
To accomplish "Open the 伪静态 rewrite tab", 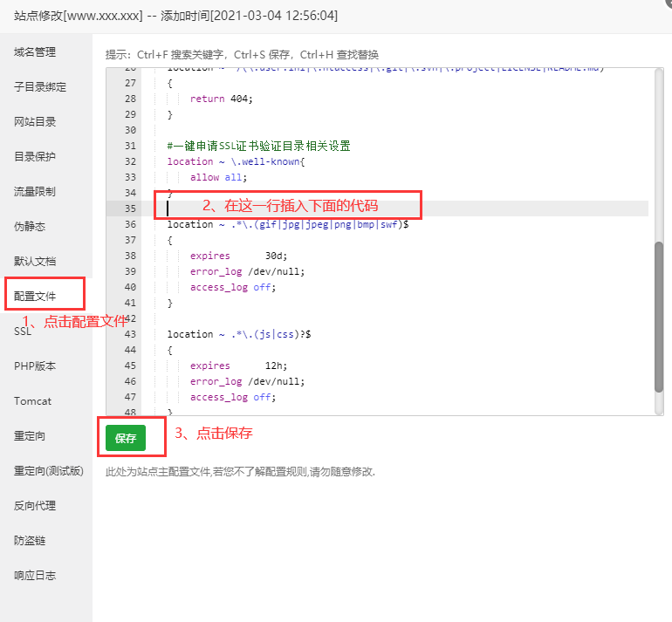I will (30, 227).
